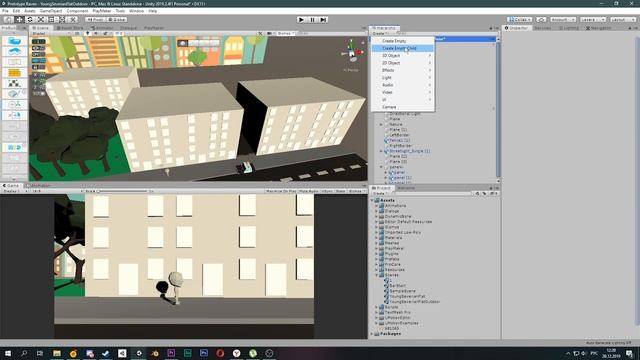Toggle Stats in Game view
640x360 pixels.
coord(340,191)
